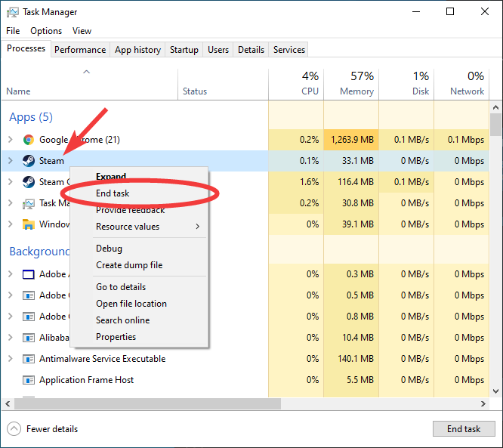Click the horizontal scrollbar thumb
Viewport: 503px width, 448px height.
147,403
